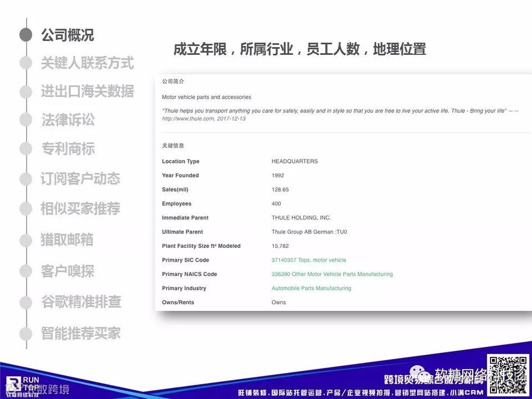Open 猎取邮箱 menu item
Image resolution: width=532 pixels, height=399 pixels.
point(67,239)
